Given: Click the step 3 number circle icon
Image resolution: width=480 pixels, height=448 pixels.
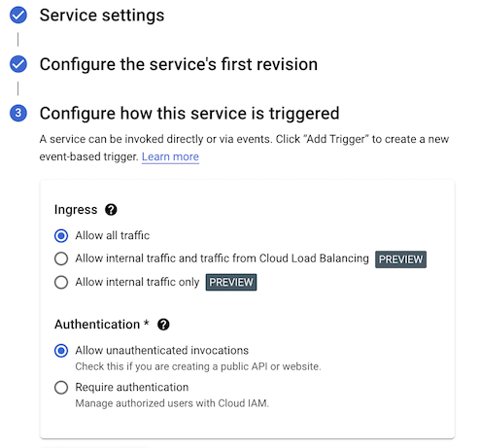Looking at the screenshot, I should (x=18, y=113).
